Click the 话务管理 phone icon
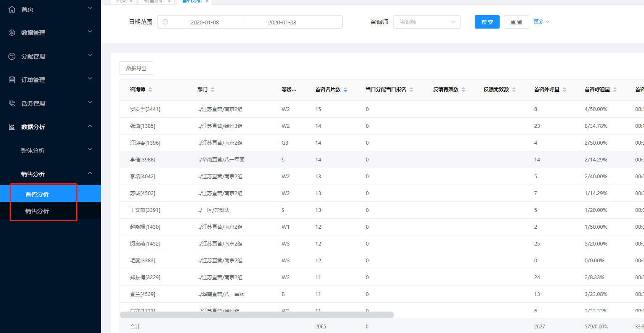 pos(12,103)
